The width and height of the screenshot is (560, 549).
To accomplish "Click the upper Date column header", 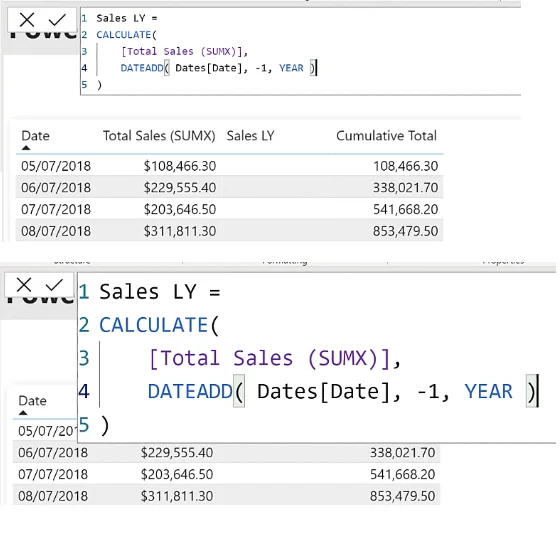I will (x=35, y=136).
